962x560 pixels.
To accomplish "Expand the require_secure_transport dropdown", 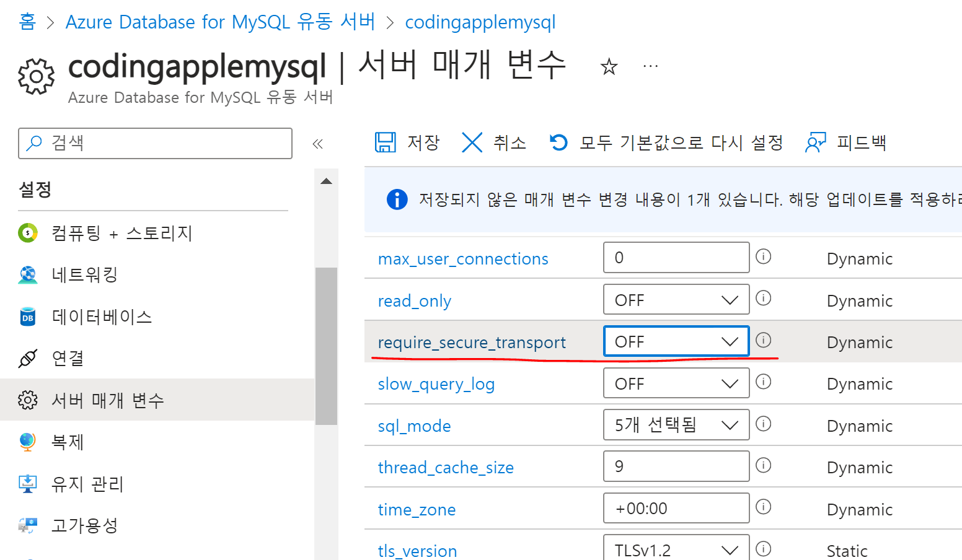I will pyautogui.click(x=676, y=341).
